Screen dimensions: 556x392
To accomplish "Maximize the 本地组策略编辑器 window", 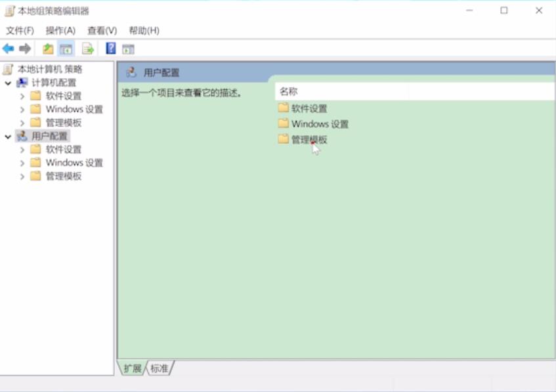I will pos(504,11).
